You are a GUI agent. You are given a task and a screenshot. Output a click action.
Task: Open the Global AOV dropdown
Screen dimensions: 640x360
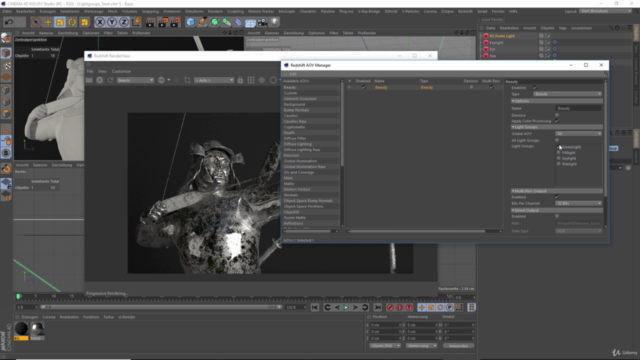point(578,134)
